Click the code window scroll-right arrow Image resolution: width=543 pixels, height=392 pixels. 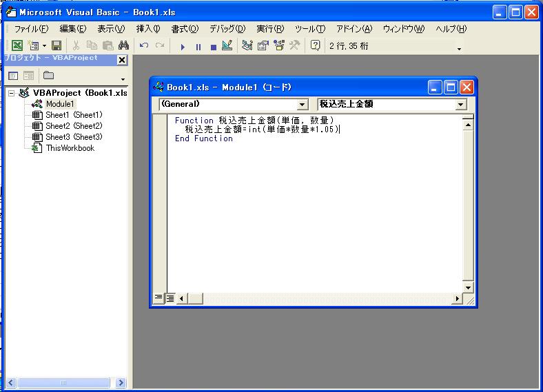coord(457,298)
